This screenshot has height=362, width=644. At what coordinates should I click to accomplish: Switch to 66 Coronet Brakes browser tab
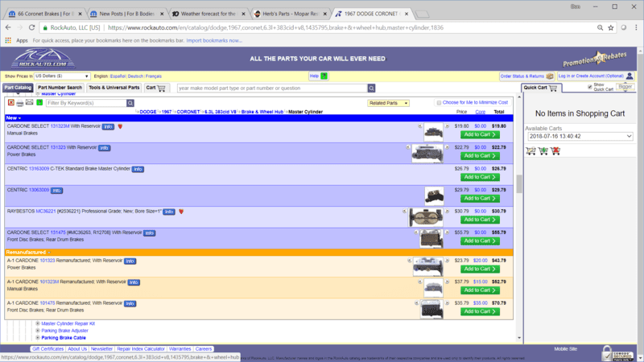44,14
